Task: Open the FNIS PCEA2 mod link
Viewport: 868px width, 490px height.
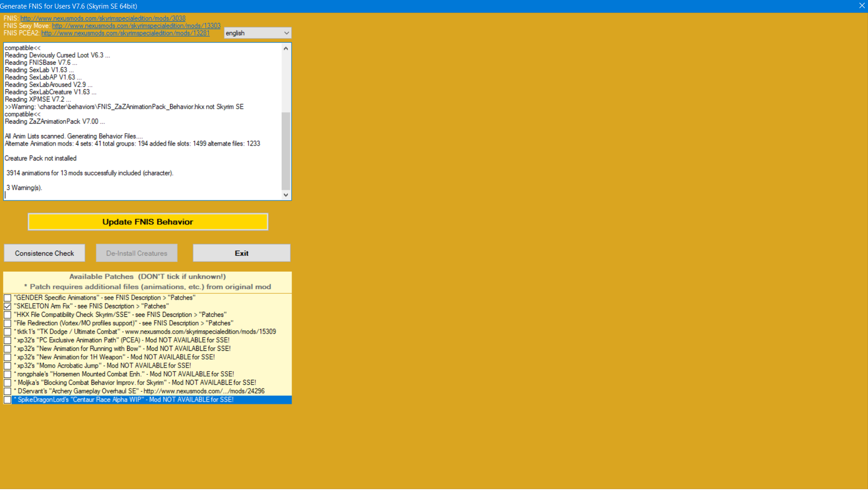Action: 126,33
